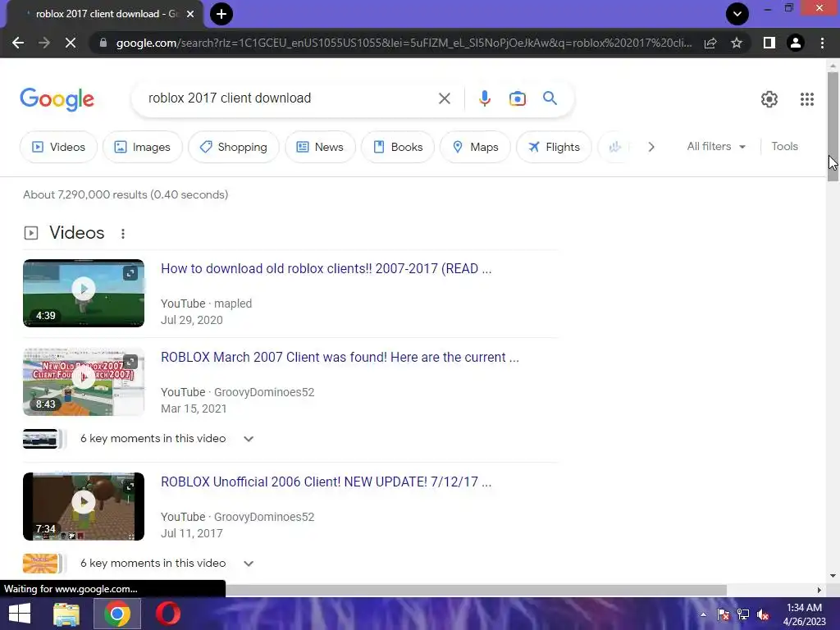Image resolution: width=840 pixels, height=630 pixels.
Task: Switch to Flights results
Action: [554, 147]
